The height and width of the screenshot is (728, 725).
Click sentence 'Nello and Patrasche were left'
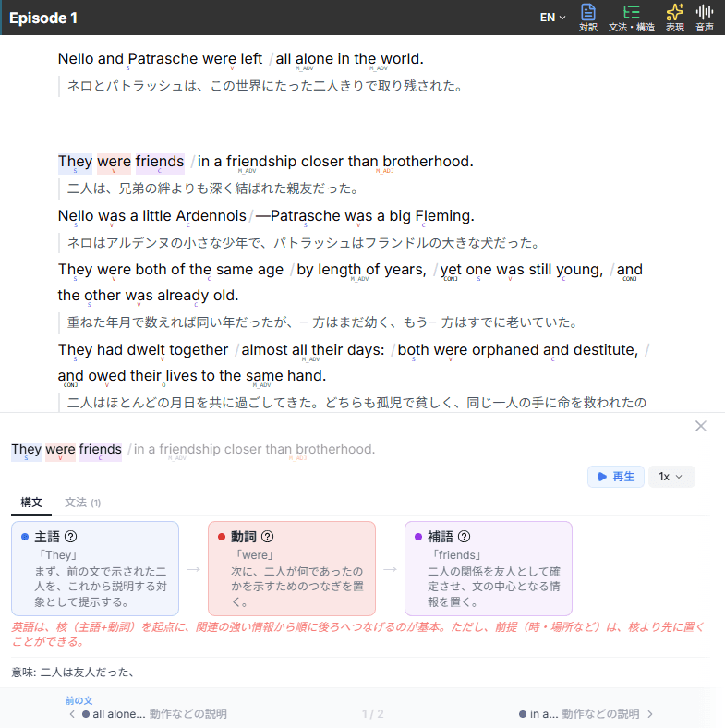(160, 59)
